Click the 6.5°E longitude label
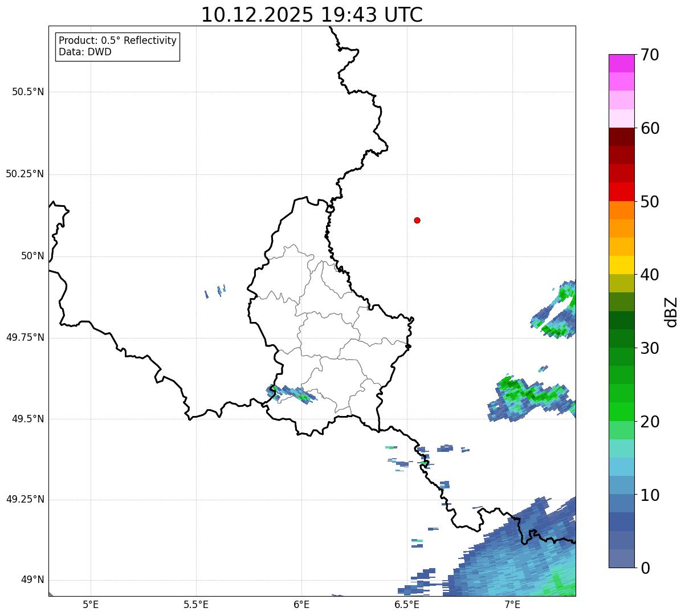The height and width of the screenshot is (616, 685). [407, 605]
